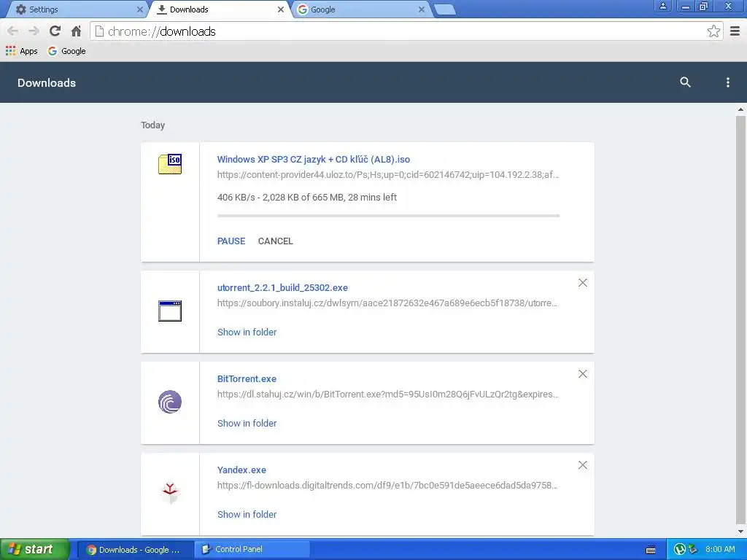
Task: Search downloads with the magnifier icon
Action: click(685, 82)
